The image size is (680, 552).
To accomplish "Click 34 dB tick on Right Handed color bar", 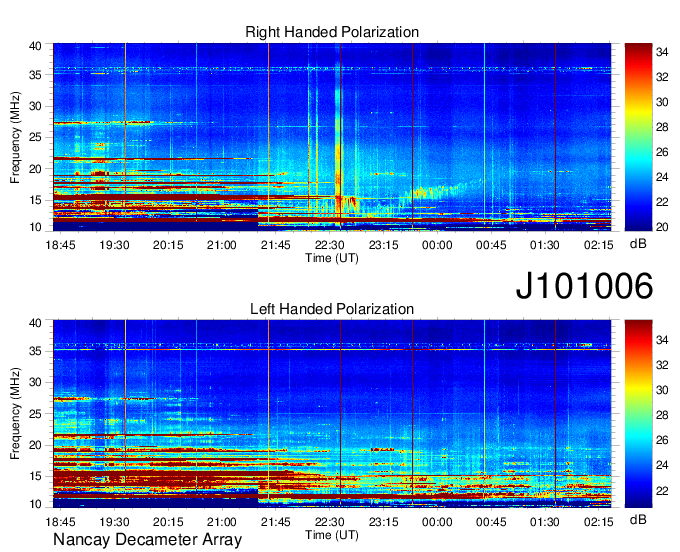I will tap(662, 52).
